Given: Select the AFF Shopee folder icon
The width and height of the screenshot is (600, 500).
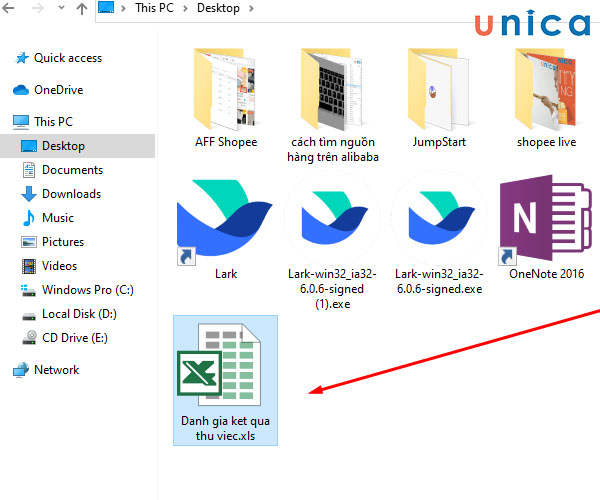Looking at the screenshot, I should (x=225, y=89).
